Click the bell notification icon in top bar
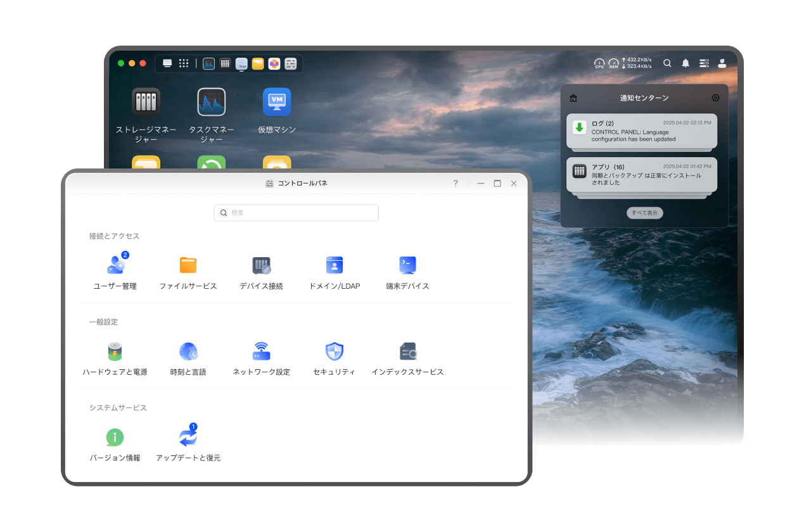 (686, 63)
